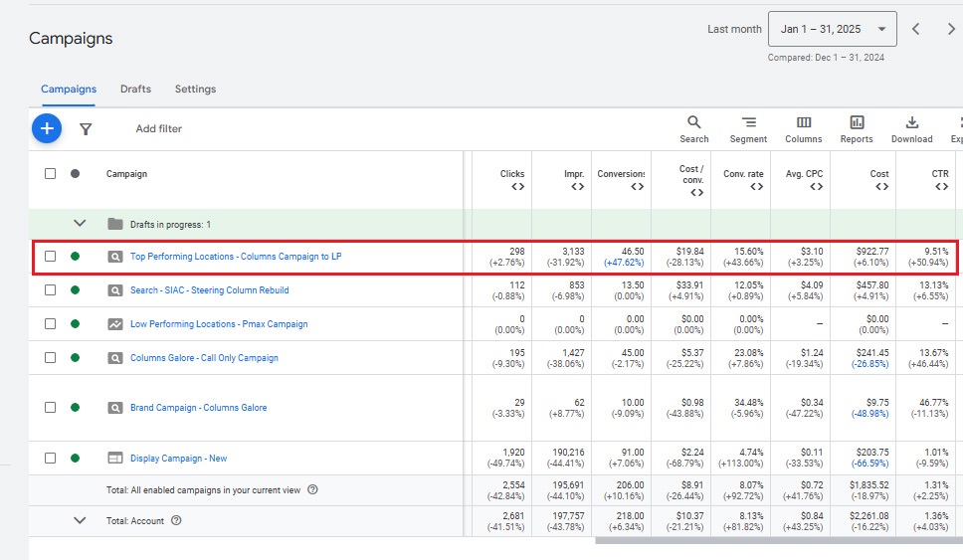Toggle the select-all campaigns header checkbox
The width and height of the screenshot is (963, 560).
pos(50,174)
